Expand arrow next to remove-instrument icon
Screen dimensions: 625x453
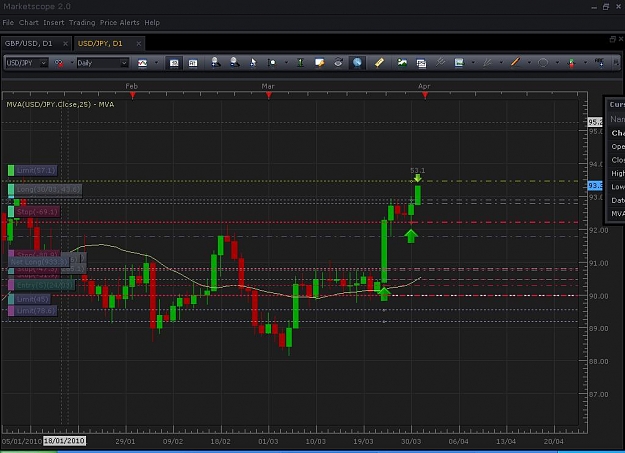tap(72, 63)
